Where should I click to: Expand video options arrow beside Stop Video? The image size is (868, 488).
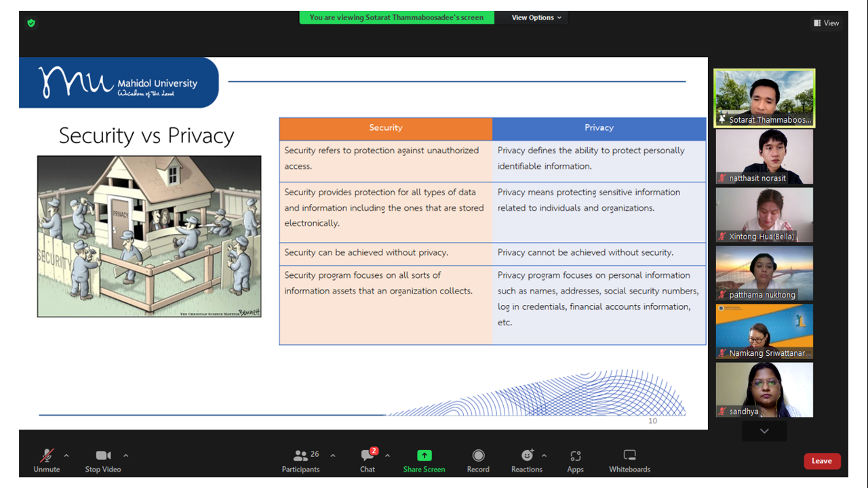126,455
